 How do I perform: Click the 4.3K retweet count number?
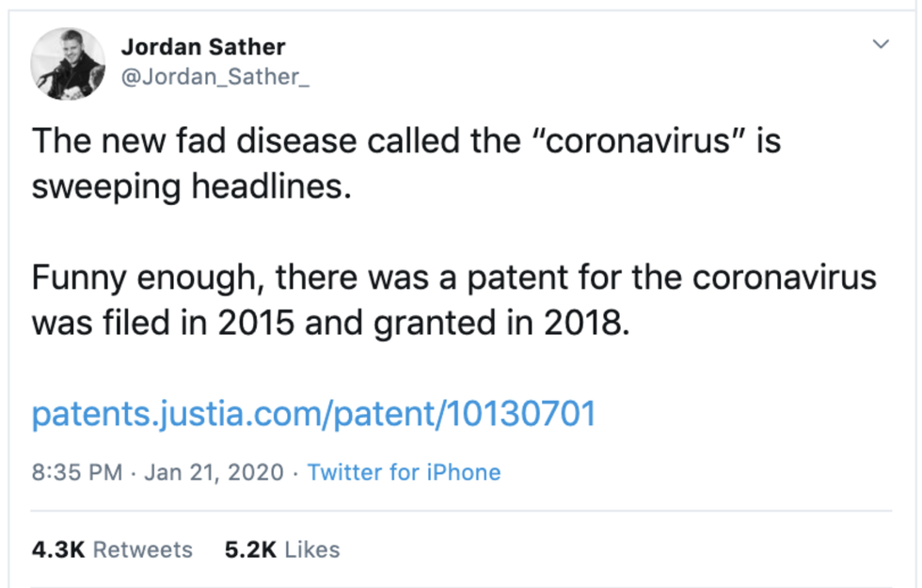point(57,549)
